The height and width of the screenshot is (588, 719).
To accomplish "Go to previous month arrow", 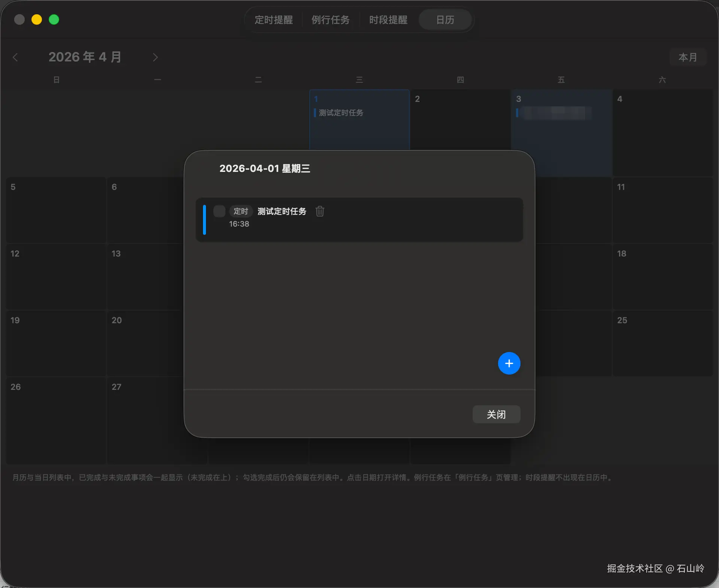I will click(15, 57).
